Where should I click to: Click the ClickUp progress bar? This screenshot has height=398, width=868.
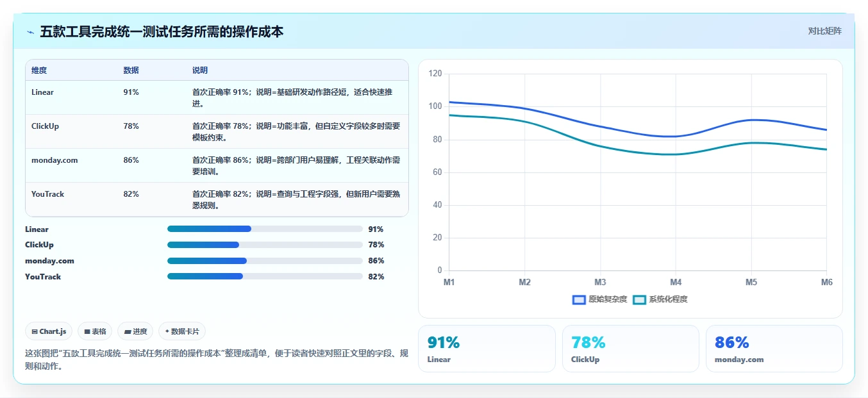click(265, 245)
